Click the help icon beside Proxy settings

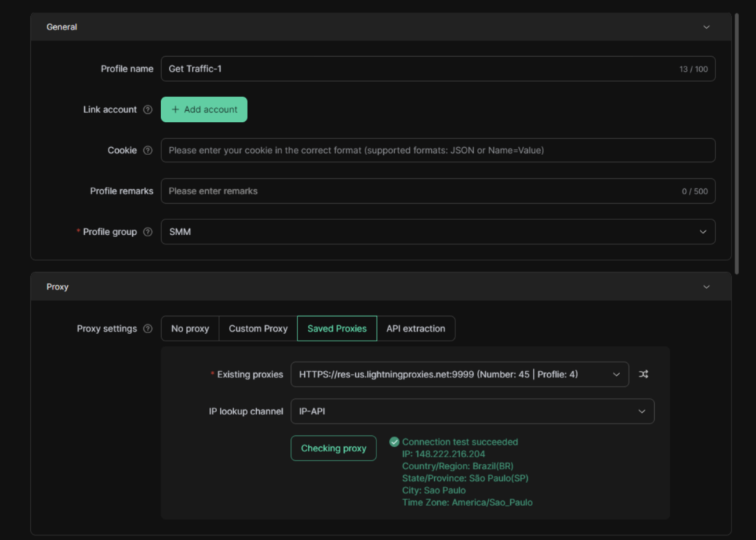tap(148, 329)
